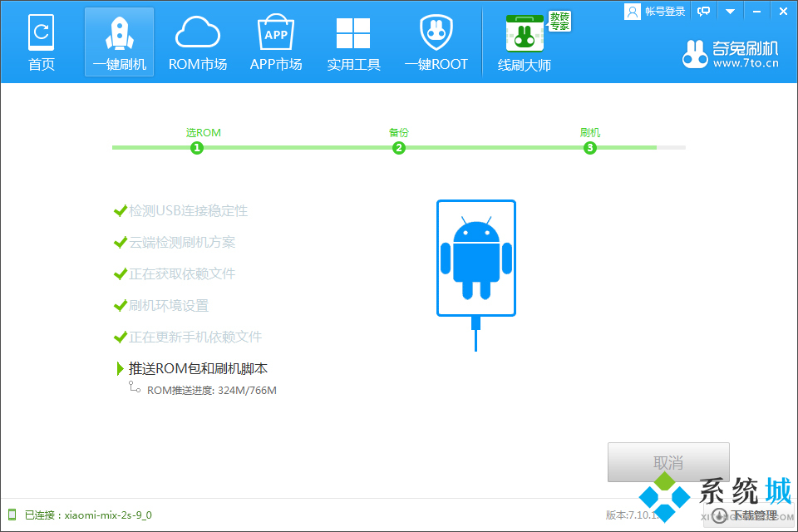Image resolution: width=798 pixels, height=532 pixels.
Task: Open 下载管理 download manager
Action: 749,515
